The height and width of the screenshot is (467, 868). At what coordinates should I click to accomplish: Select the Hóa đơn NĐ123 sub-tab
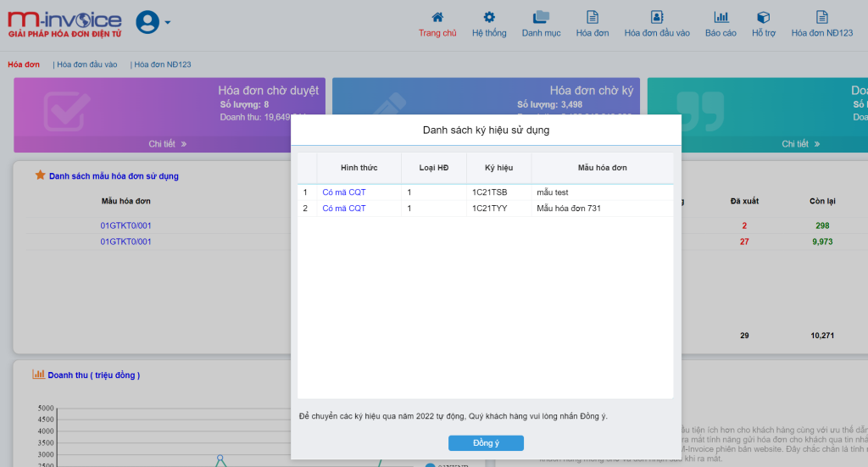tap(162, 64)
